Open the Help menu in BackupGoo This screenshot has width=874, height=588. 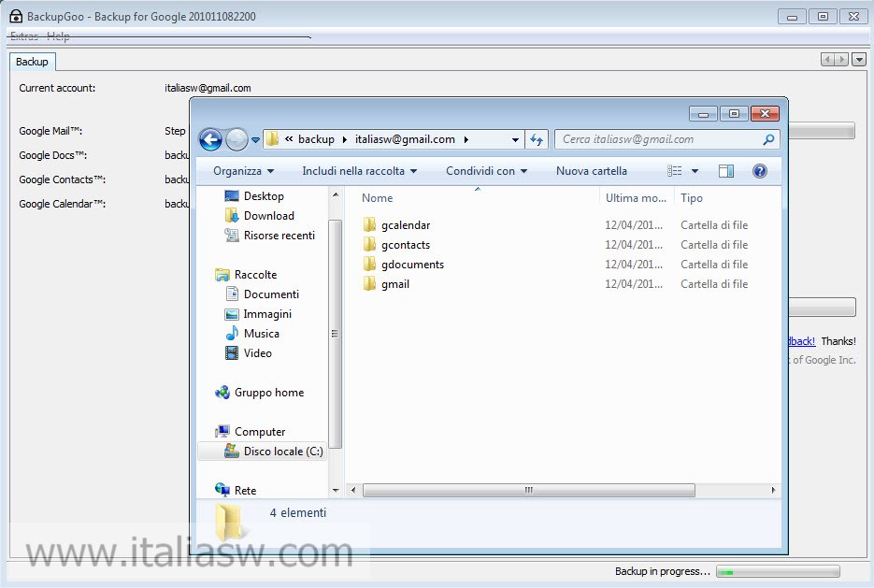58,36
